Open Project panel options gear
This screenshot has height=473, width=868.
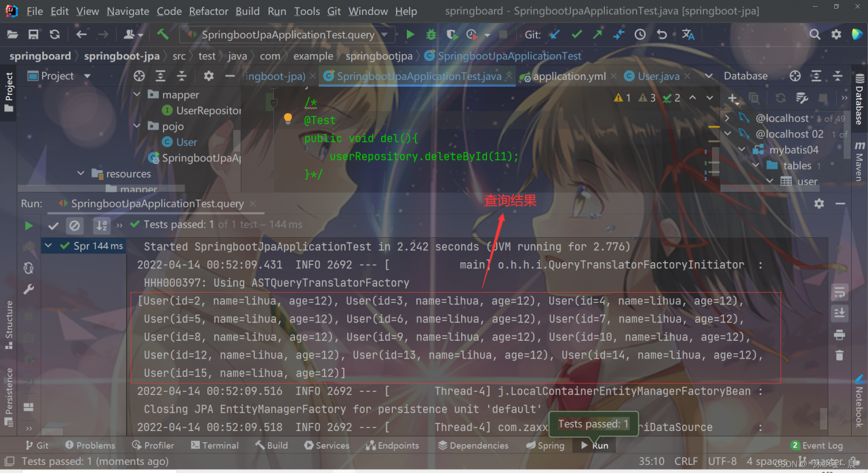pos(209,76)
